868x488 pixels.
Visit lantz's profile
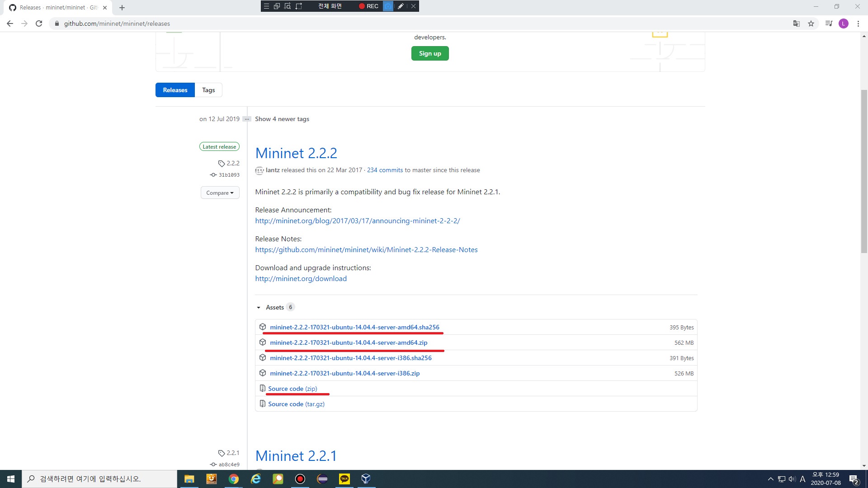click(273, 170)
